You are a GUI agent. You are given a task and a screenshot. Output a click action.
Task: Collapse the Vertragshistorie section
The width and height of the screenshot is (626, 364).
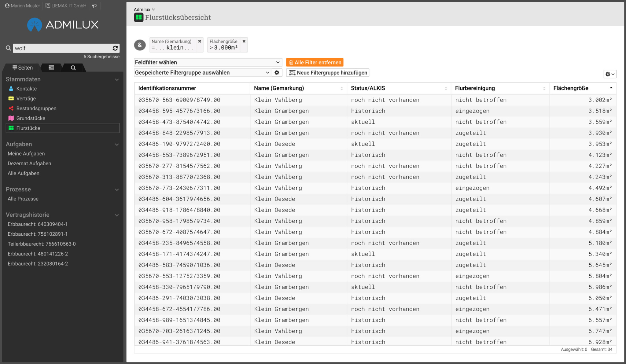pyautogui.click(x=117, y=215)
